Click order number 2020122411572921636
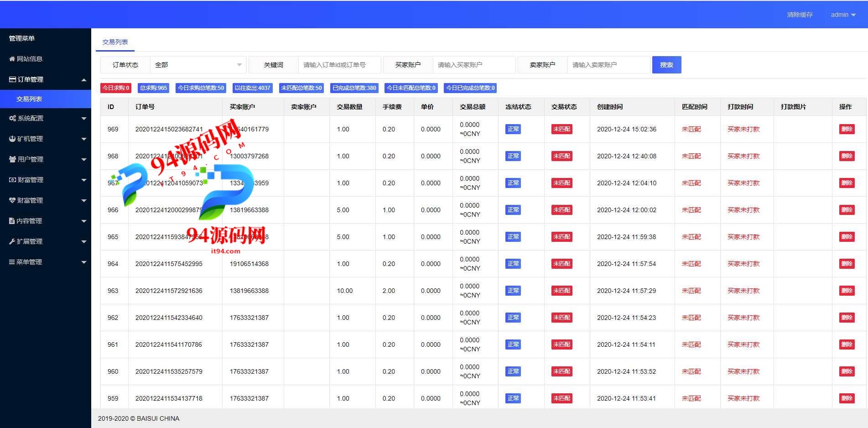 169,291
